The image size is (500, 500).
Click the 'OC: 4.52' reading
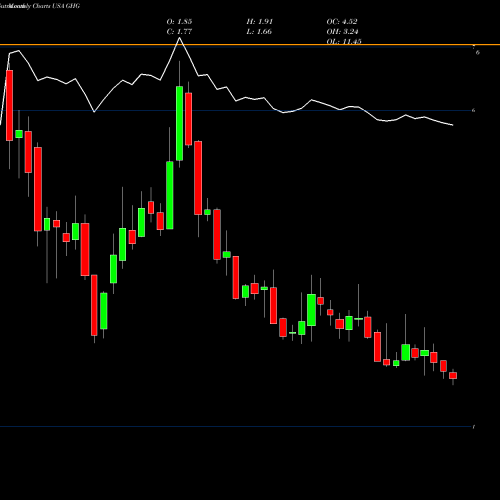click(342, 21)
